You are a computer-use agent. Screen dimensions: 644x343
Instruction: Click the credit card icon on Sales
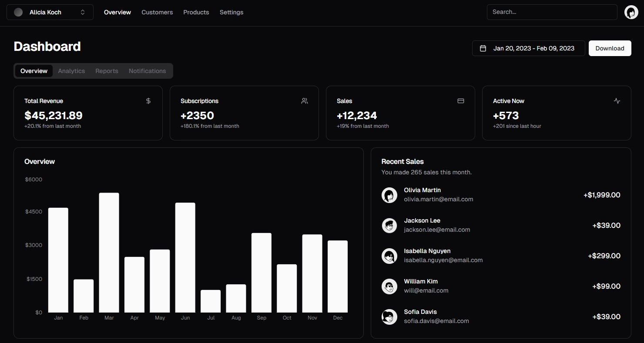(461, 101)
